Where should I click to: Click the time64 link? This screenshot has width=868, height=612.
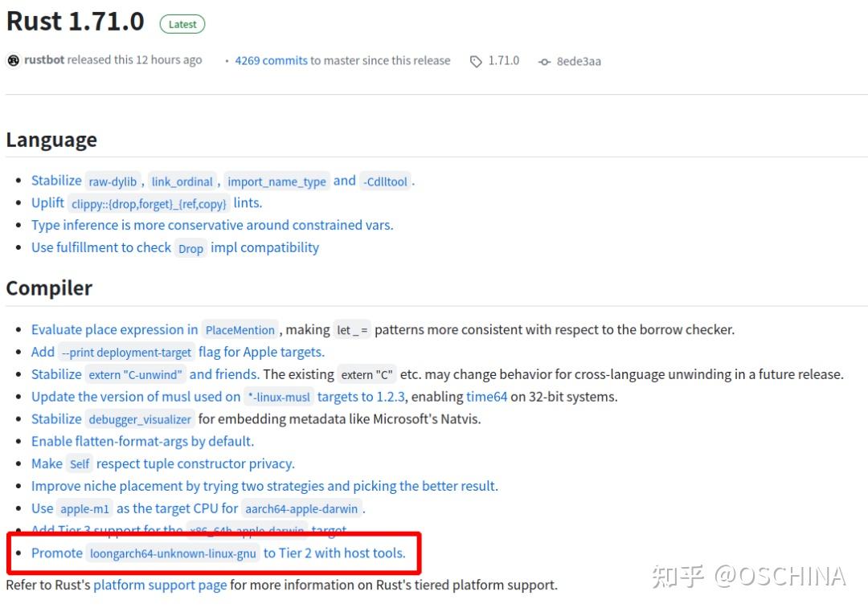coord(486,397)
